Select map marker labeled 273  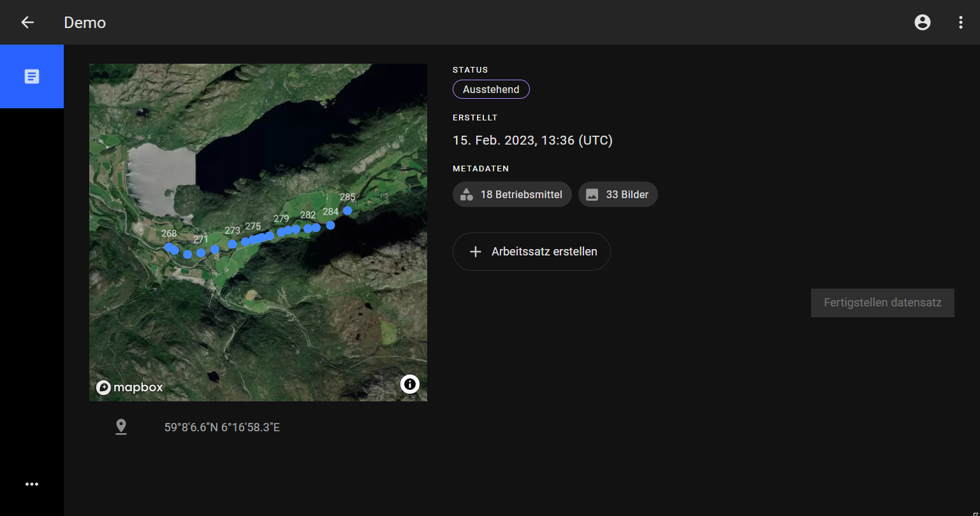click(x=232, y=244)
